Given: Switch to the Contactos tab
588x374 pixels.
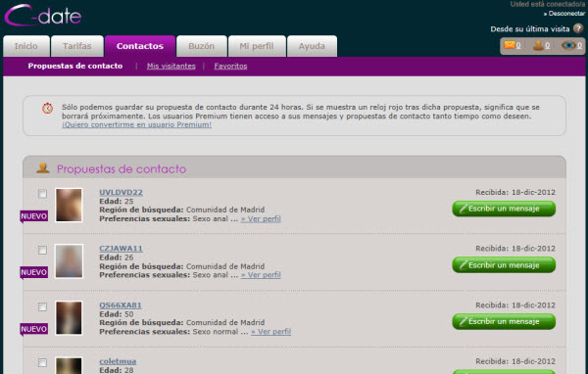Looking at the screenshot, I should (x=140, y=46).
